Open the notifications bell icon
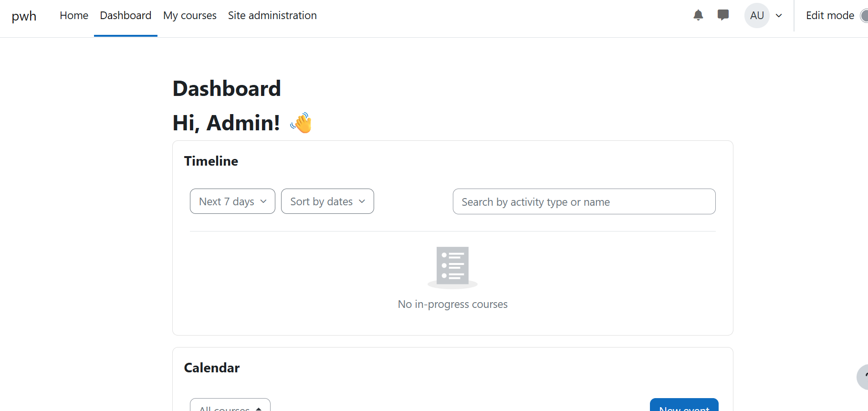Viewport: 868px width, 411px height. pos(698,15)
